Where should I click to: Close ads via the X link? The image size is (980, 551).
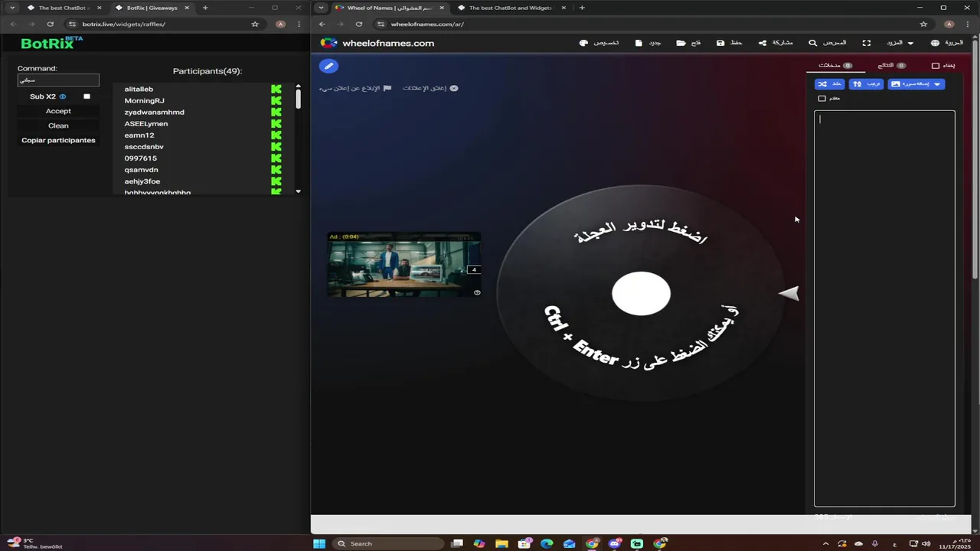click(x=431, y=88)
